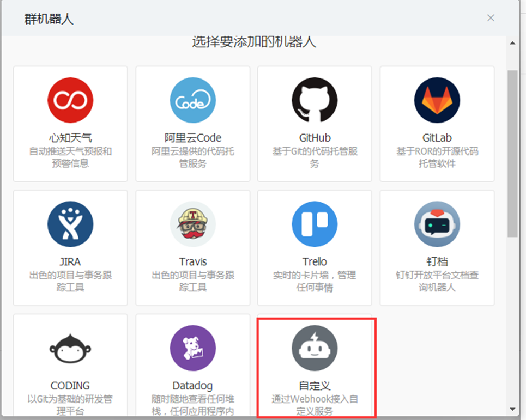This screenshot has height=420, width=526.
Task: Click the GitLab title label
Action: (437, 138)
